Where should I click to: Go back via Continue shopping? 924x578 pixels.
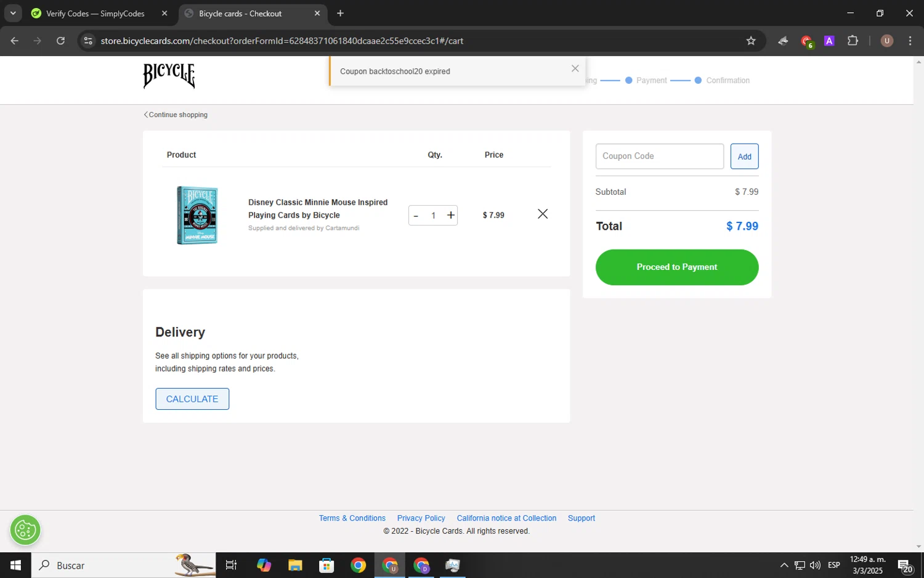pyautogui.click(x=176, y=115)
